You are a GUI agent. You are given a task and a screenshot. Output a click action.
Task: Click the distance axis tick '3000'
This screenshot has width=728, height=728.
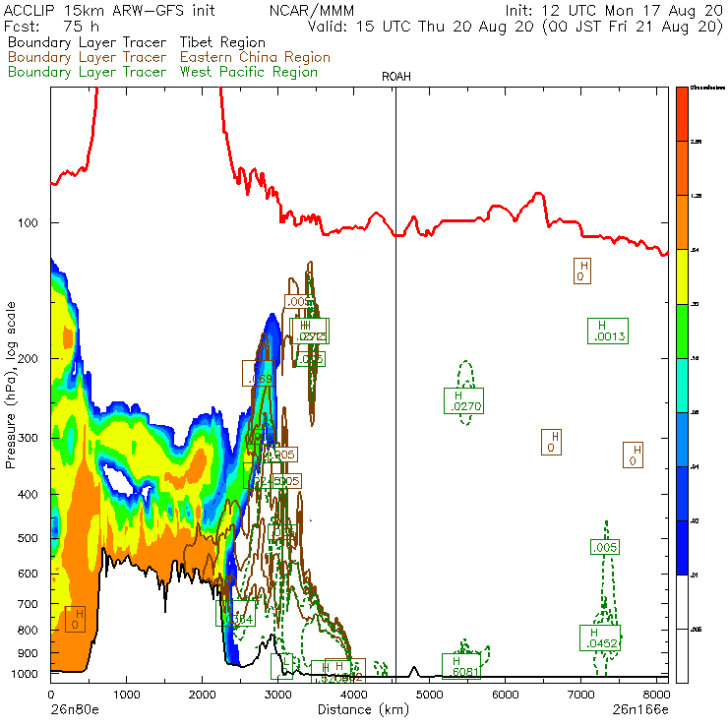point(277,695)
